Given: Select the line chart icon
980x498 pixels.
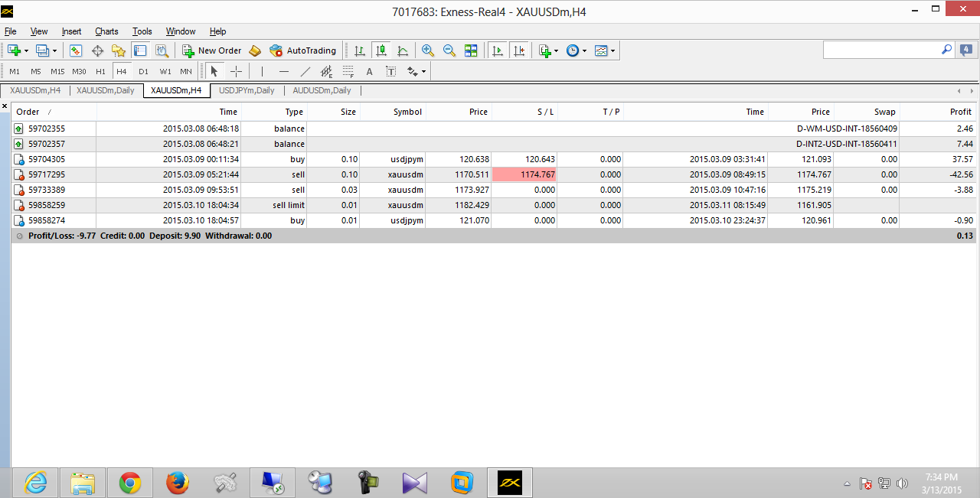Looking at the screenshot, I should point(403,50).
